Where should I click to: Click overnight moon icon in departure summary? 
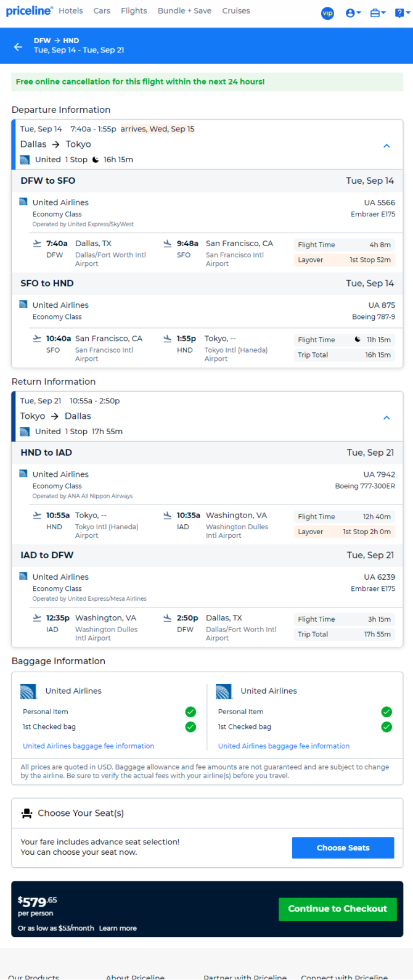tap(96, 160)
